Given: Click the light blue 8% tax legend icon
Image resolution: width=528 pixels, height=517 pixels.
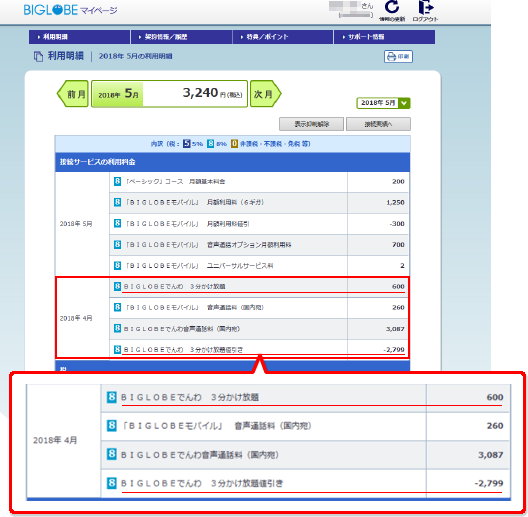Looking at the screenshot, I should point(210,144).
